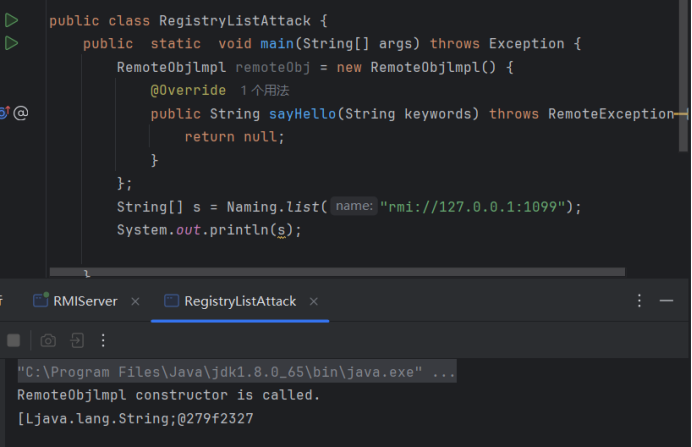Click the horizontal scrollbar of the editor
The width and height of the screenshot is (692, 447).
340,271
